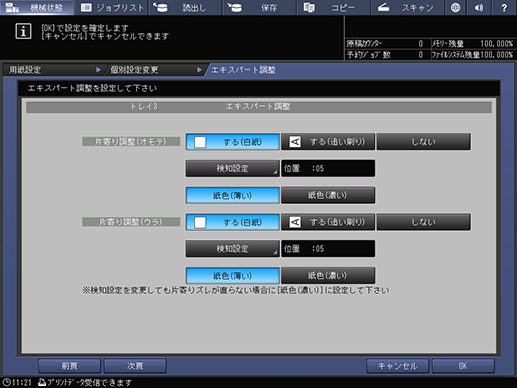
Task: Go to the previous page with 前頁
Action: pyautogui.click(x=69, y=366)
